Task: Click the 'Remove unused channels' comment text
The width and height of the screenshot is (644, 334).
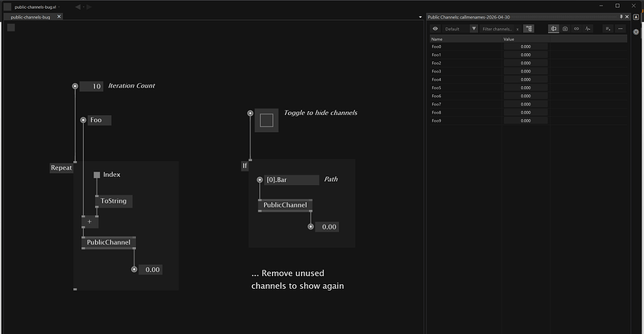Action: tap(297, 279)
